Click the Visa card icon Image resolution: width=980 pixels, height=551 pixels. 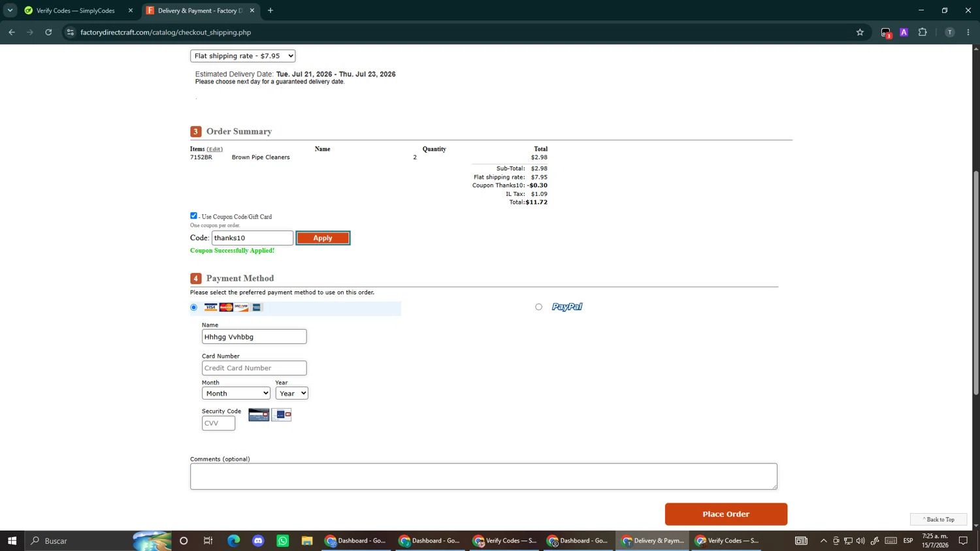(x=210, y=307)
